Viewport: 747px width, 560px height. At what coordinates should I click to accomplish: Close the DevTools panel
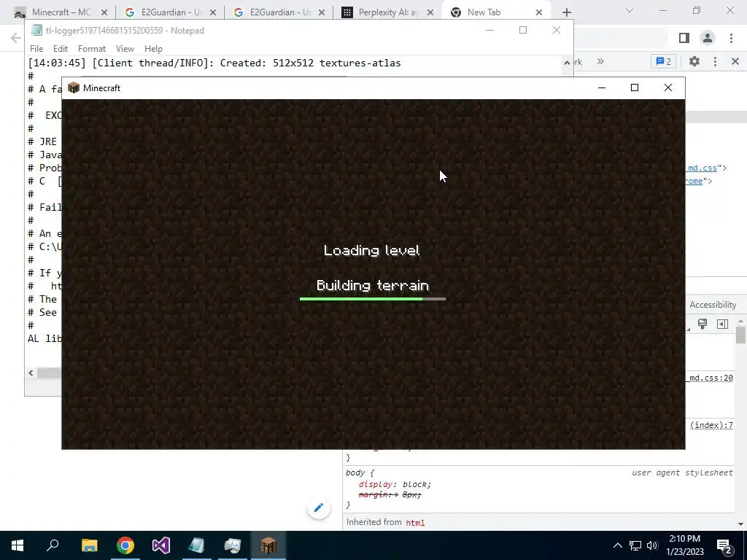pyautogui.click(x=735, y=61)
